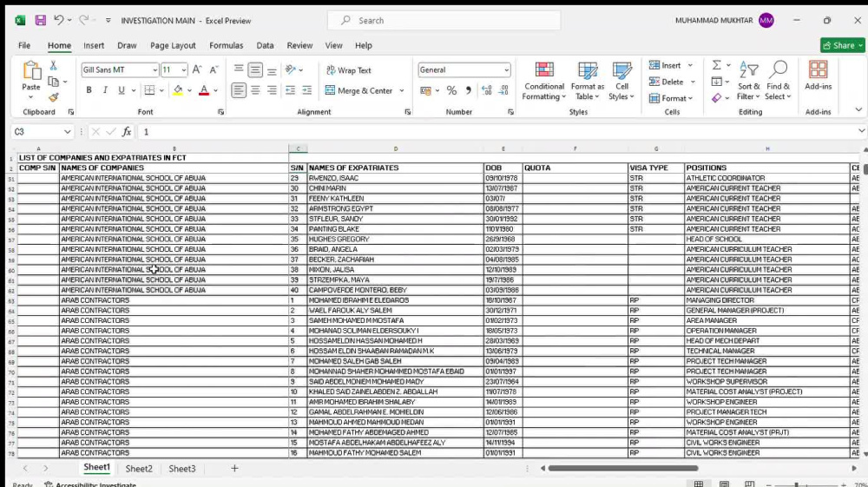868x487 pixels.
Task: Switch to the Insert tab
Action: [94, 45]
